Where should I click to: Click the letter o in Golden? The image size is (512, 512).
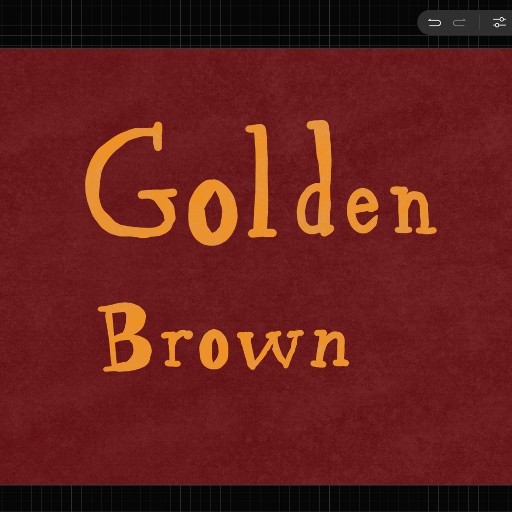tap(212, 212)
